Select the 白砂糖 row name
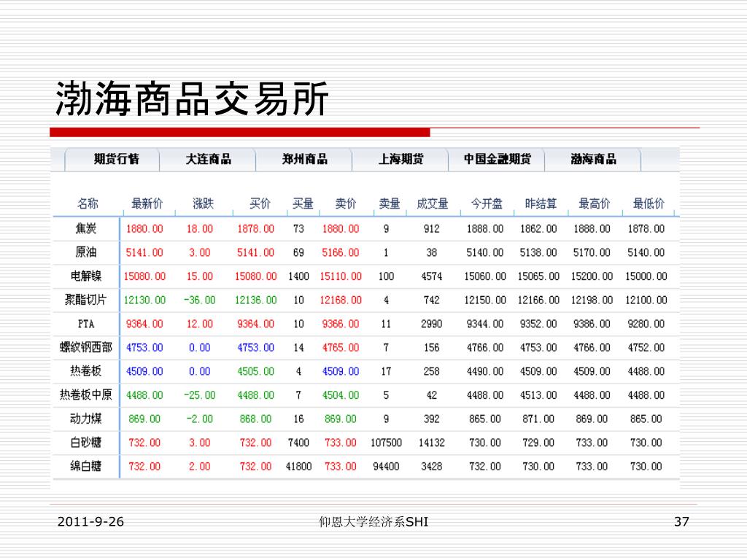This screenshot has height=560, width=747. pos(86,443)
